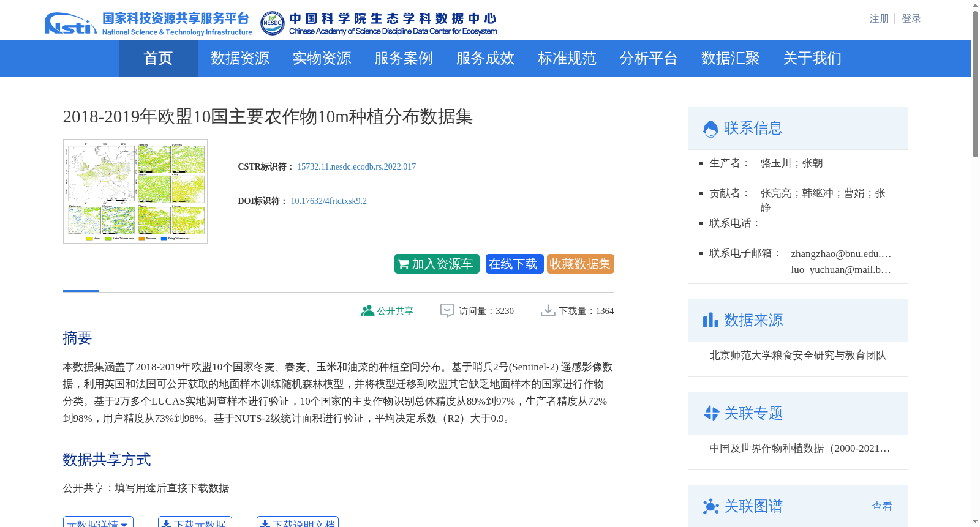Click the scrollbar down arrow
980x527 pixels.
click(975, 521)
